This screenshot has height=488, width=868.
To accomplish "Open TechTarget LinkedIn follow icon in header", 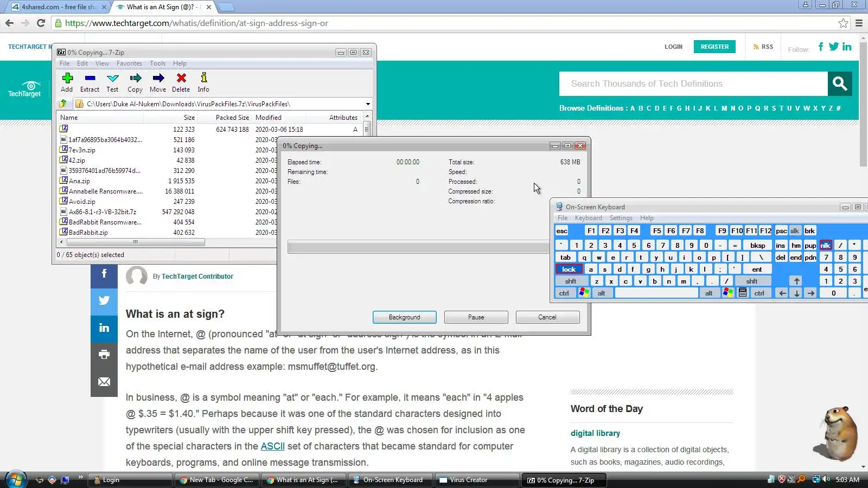I will [847, 47].
